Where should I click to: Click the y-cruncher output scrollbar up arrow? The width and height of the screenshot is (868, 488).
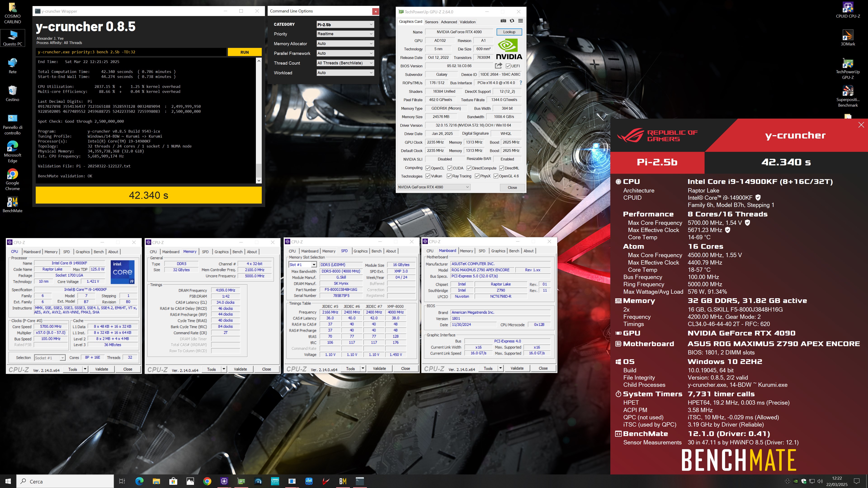[259, 61]
